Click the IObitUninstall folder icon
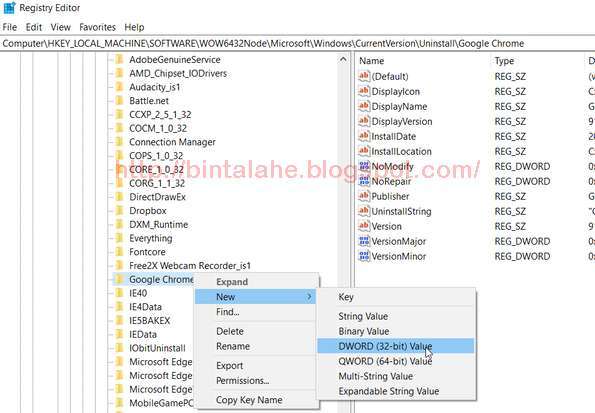Viewport: 595px width, 413px height. tap(119, 348)
